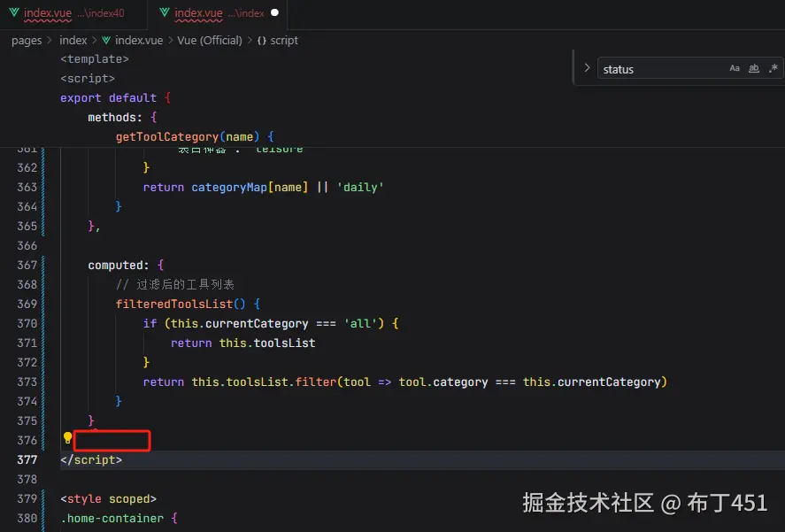
Task: Expand the find widget to show replace field
Action: (586, 68)
